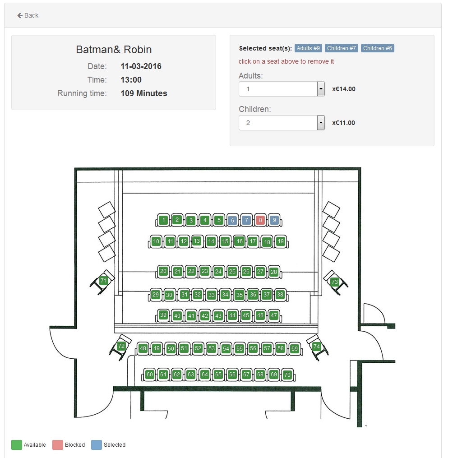The height and width of the screenshot is (458, 476).
Task: Choose wheelchair seat 74
Action: (x=317, y=347)
